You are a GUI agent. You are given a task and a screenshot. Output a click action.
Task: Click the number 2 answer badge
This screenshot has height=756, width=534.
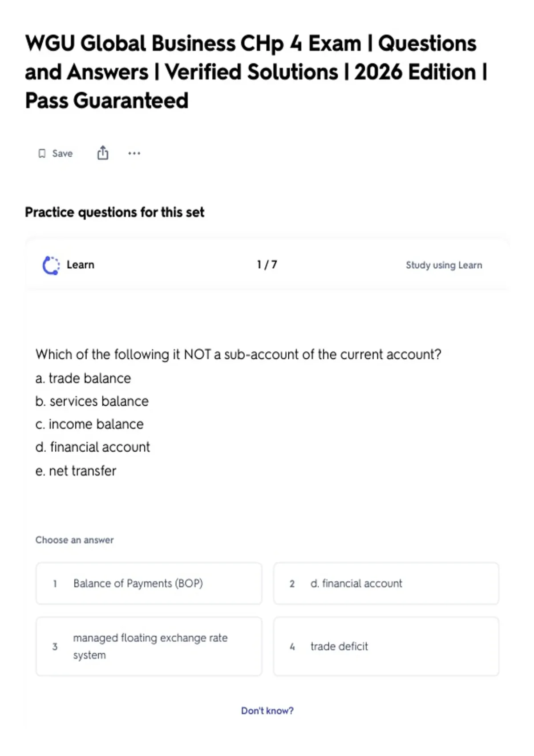coord(292,583)
